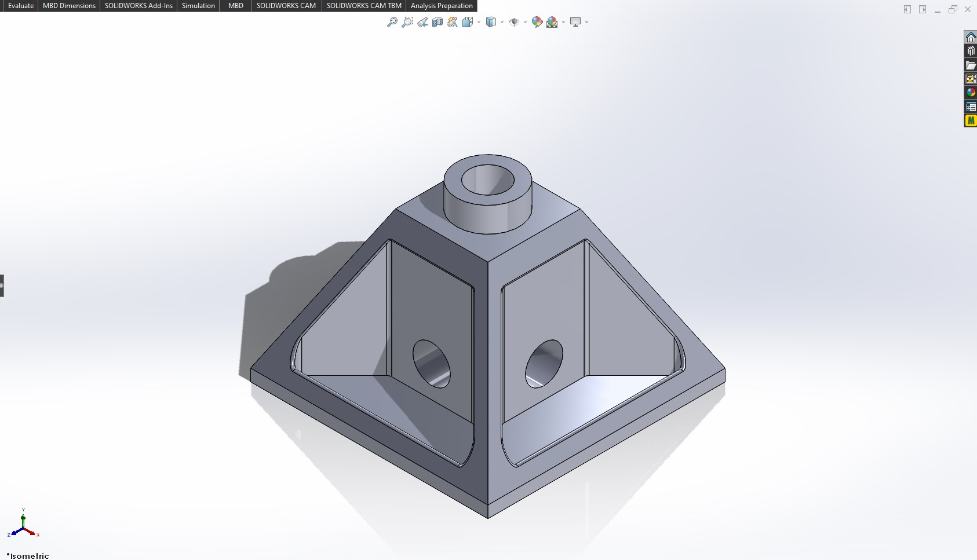Switch to the Evaluate tab
The image size is (977, 560).
[x=21, y=6]
